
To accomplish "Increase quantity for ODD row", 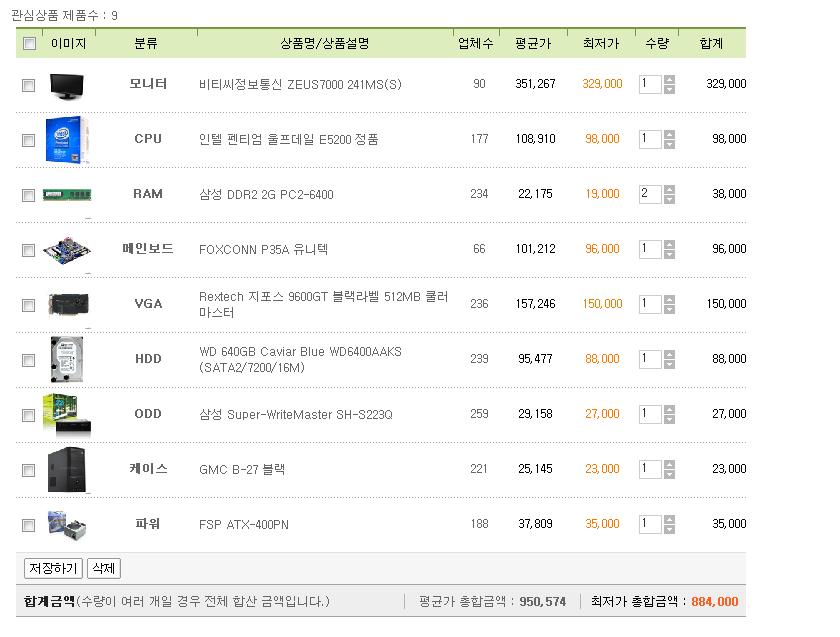I will pyautogui.click(x=669, y=409).
